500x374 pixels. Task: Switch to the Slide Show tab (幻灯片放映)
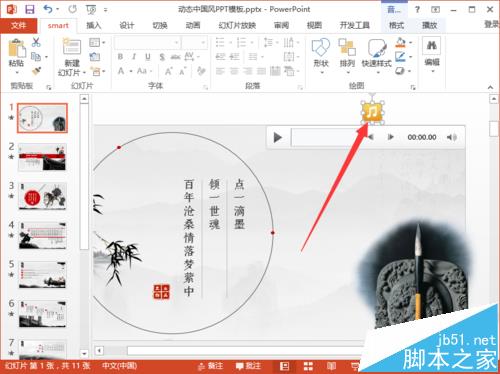coord(237,26)
